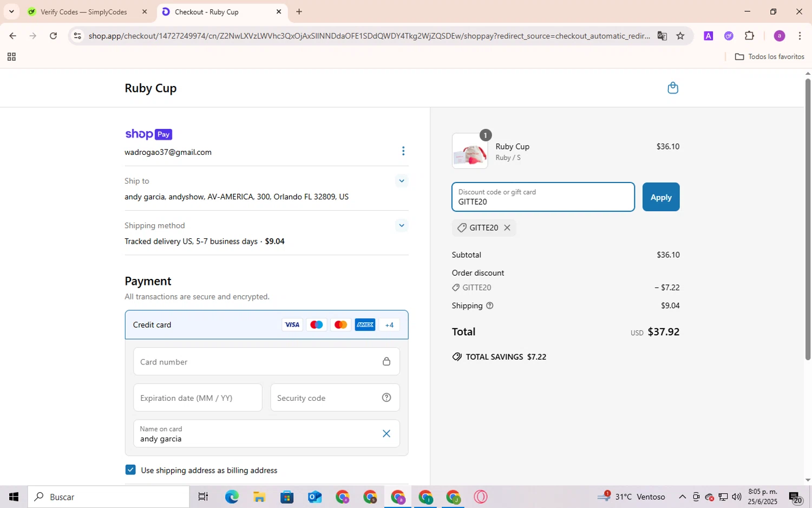Screen dimensions: 812x508
Task: Click the Apply discount button
Action: [661, 197]
